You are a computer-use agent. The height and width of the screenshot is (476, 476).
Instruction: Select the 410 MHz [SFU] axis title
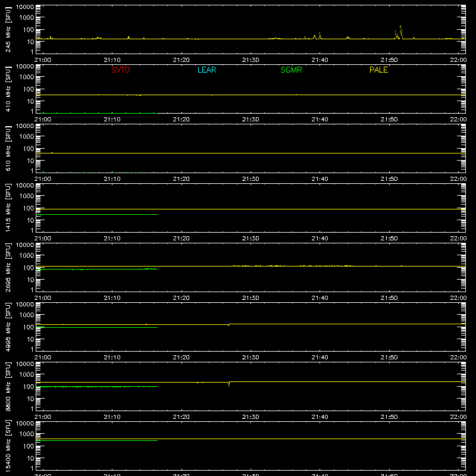tap(8, 89)
